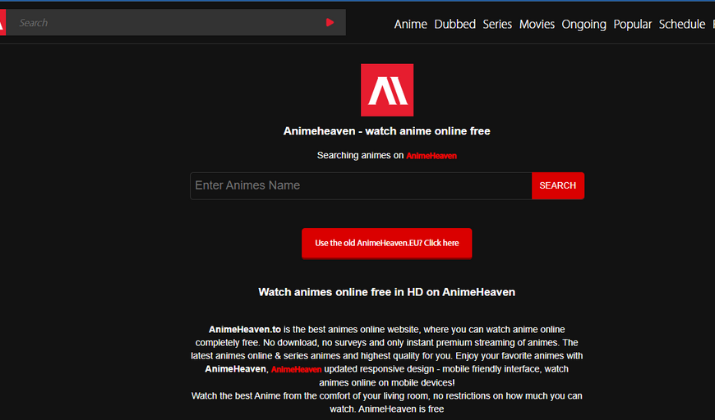
Task: Click the red AnimeHeaven logo in center
Action: [x=387, y=90]
